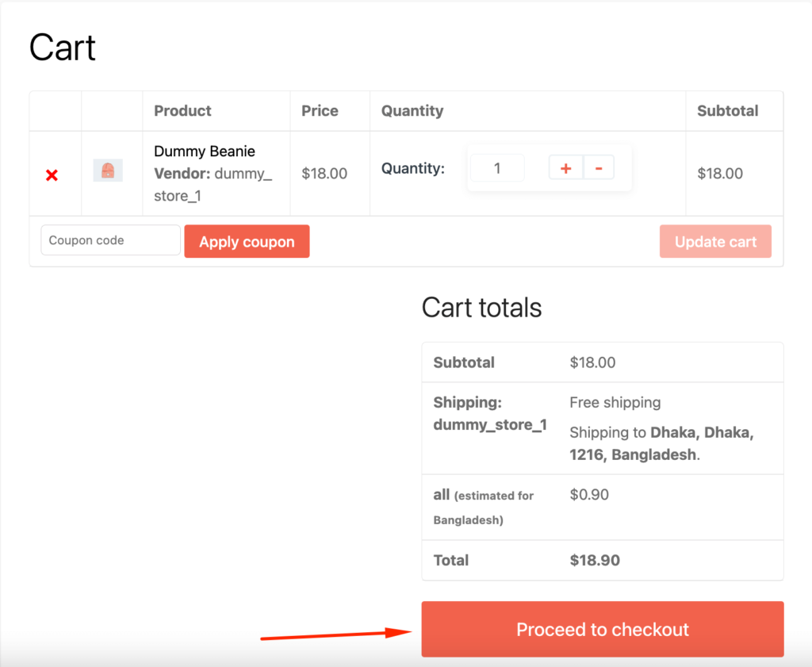Screen dimensions: 812x667
Task: Click the Update cart button
Action: point(716,241)
